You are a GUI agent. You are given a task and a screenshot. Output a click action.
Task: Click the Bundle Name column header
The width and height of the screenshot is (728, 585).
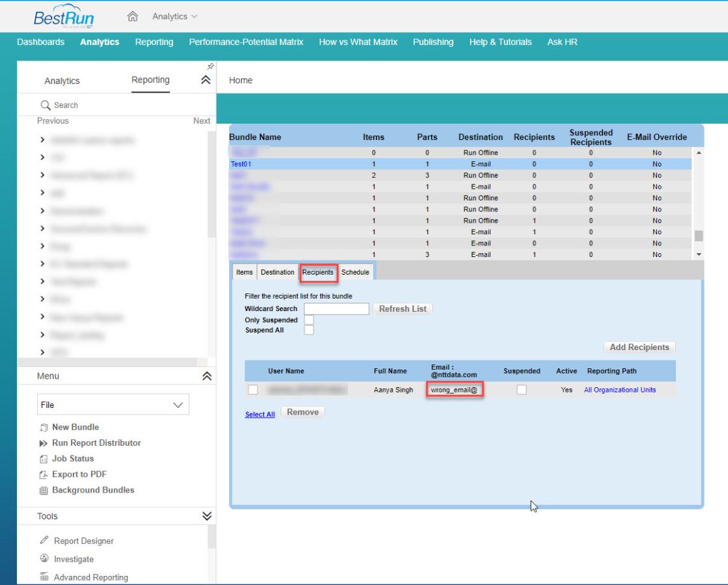coord(255,137)
